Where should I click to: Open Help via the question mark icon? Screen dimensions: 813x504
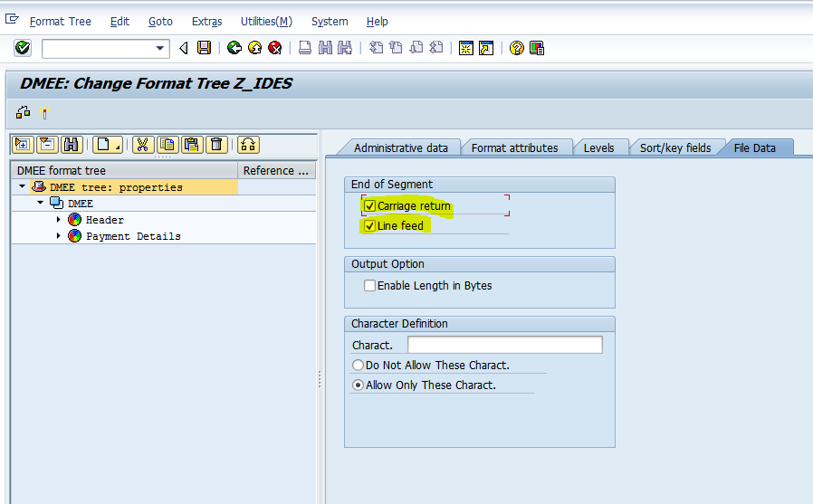point(516,48)
